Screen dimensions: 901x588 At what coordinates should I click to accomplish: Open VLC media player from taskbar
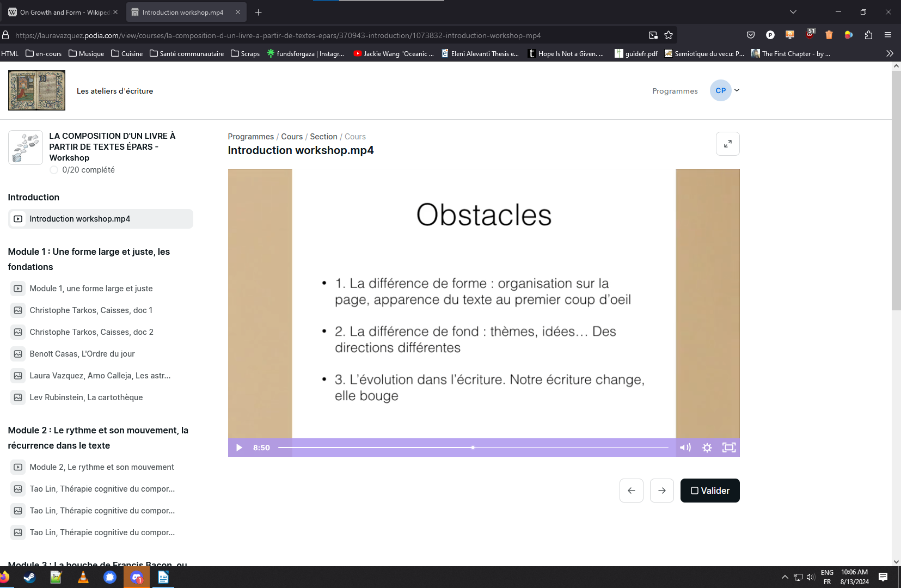(83, 577)
